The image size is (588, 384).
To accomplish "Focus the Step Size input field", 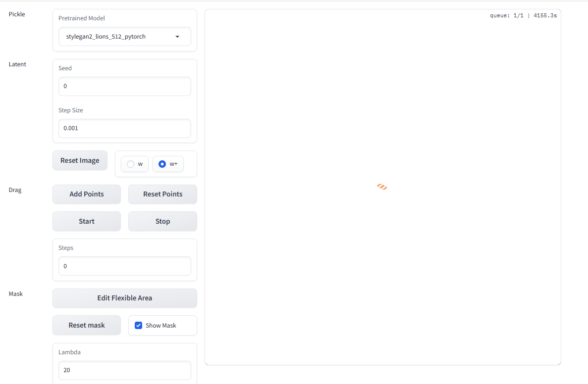I will click(x=124, y=128).
